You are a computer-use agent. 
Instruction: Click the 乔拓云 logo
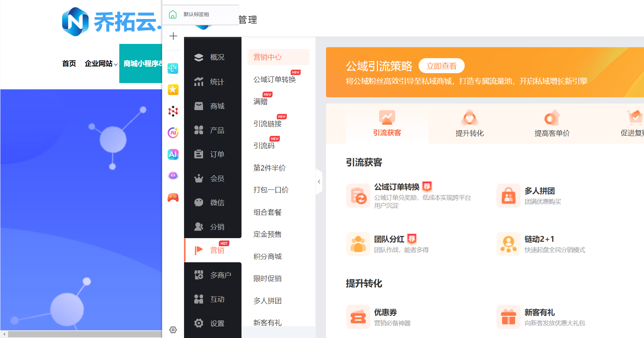(x=112, y=22)
